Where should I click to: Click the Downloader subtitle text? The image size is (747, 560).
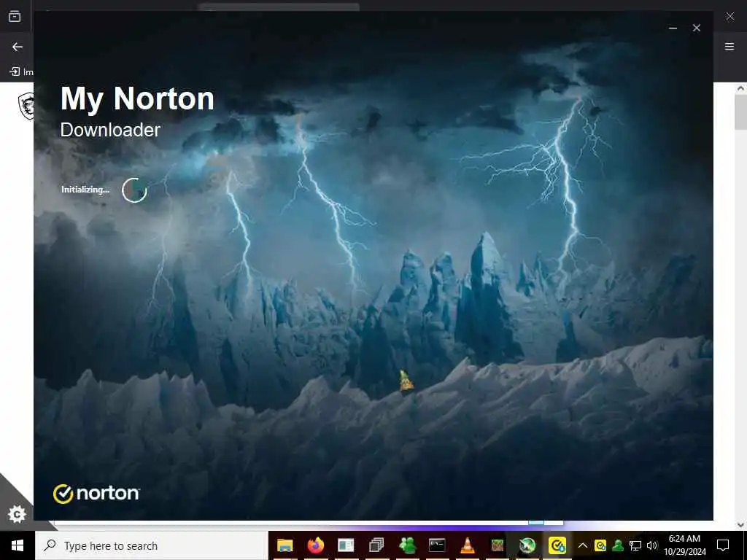110,130
